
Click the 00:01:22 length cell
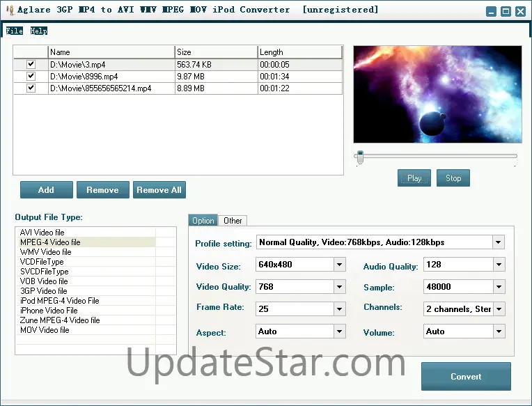[x=300, y=88]
